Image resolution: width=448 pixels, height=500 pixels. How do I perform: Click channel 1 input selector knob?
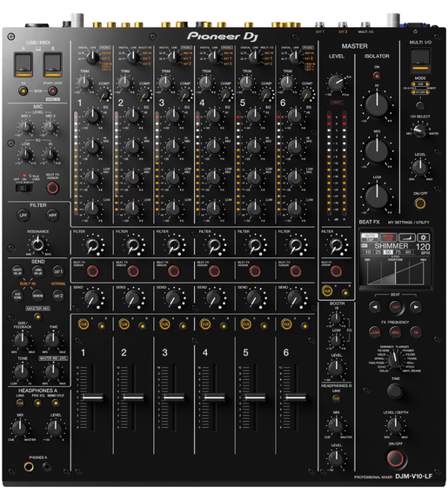(x=92, y=57)
